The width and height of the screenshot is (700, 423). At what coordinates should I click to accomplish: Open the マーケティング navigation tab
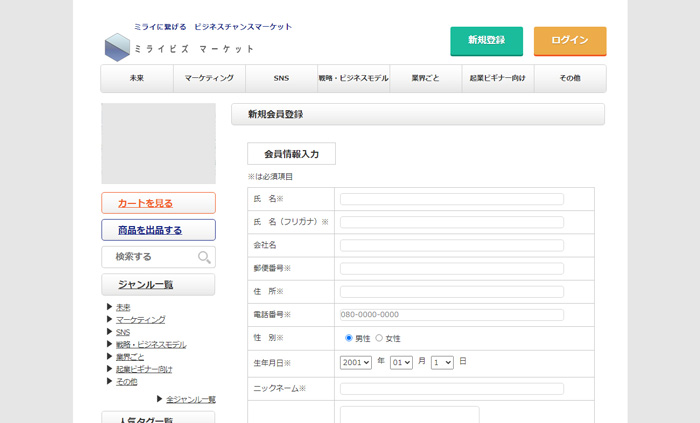[209, 78]
